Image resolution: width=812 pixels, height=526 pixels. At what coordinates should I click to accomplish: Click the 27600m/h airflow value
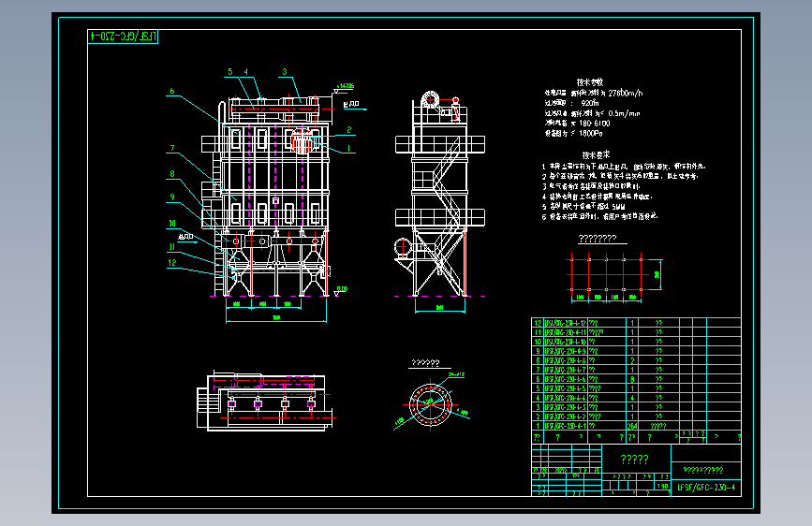coord(626,94)
